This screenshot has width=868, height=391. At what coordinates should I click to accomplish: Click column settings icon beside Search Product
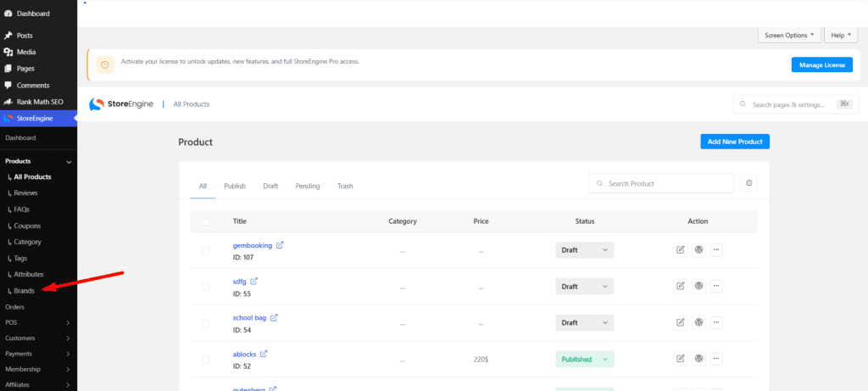point(749,183)
